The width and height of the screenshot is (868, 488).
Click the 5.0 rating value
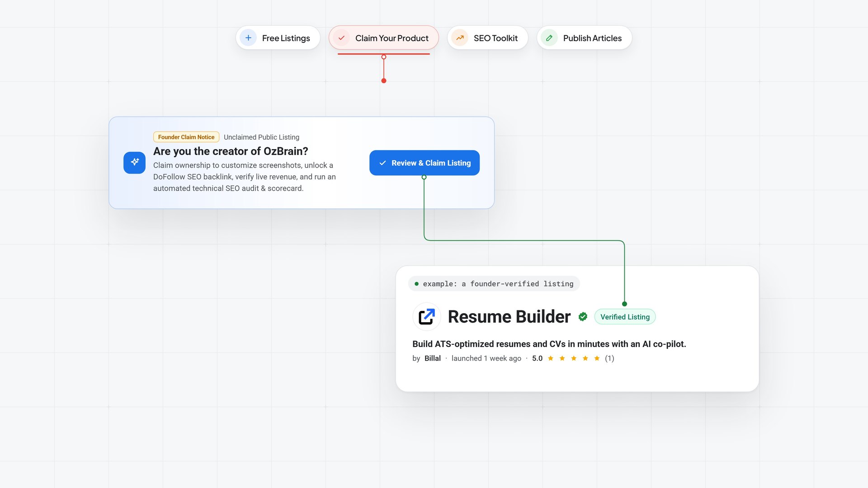click(537, 358)
